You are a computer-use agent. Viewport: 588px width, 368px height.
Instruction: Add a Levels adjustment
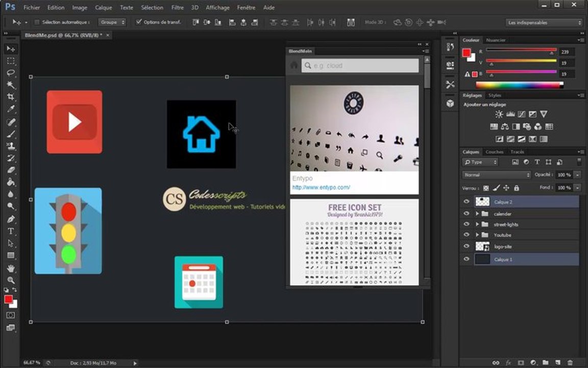click(x=510, y=114)
